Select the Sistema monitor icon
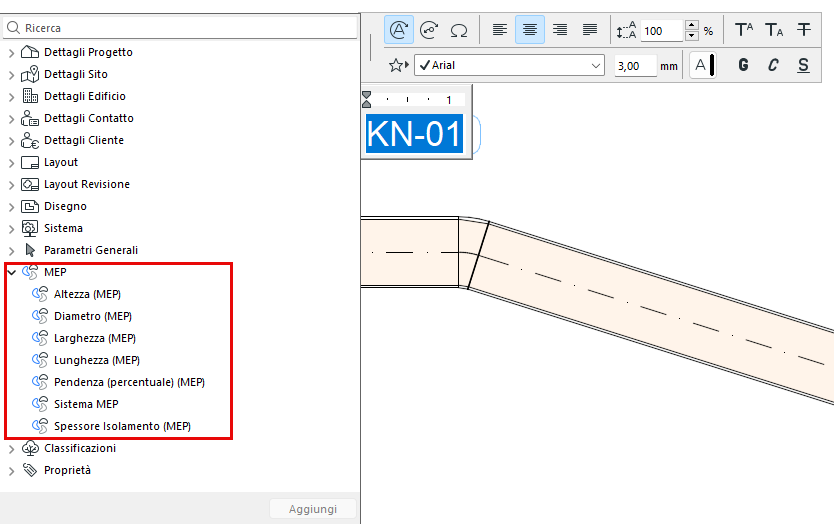This screenshot has width=834, height=524. point(30,228)
